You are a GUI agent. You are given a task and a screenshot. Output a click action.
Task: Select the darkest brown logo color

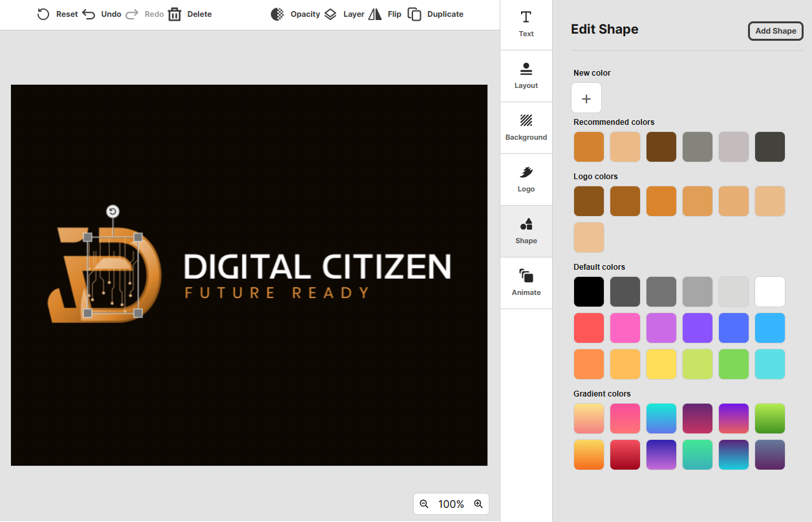point(589,201)
